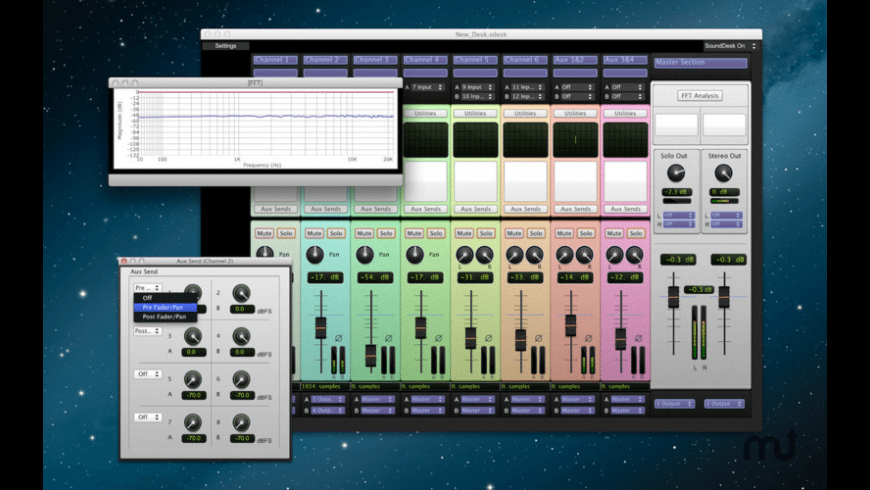Select Post Fader/Pan from the open menu
Viewport: 870px width, 490px height.
pyautogui.click(x=162, y=316)
